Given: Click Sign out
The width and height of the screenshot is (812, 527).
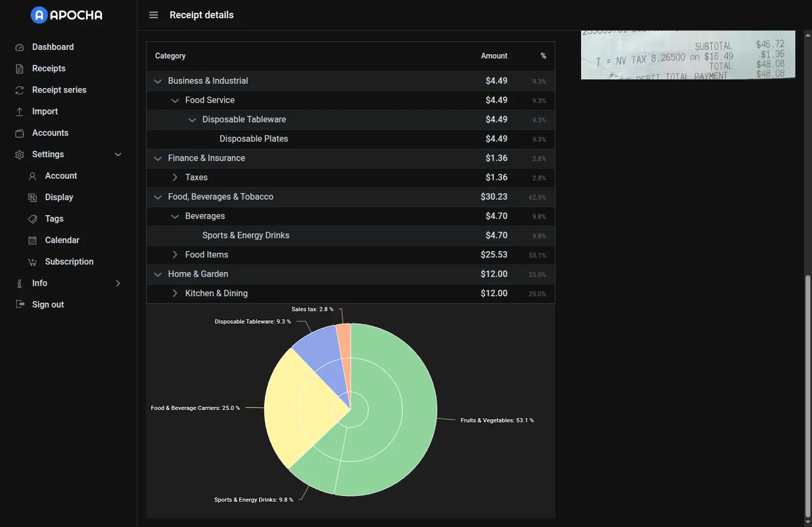Looking at the screenshot, I should tap(48, 304).
